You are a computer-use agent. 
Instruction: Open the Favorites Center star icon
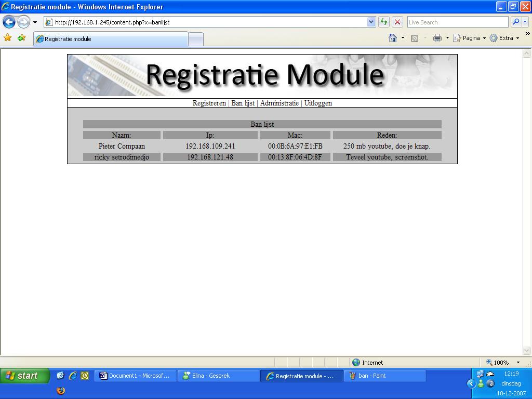click(x=8, y=38)
